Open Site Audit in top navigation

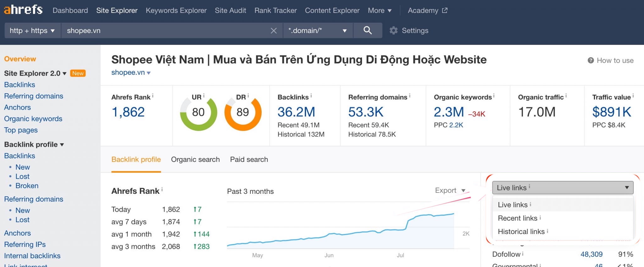230,10
